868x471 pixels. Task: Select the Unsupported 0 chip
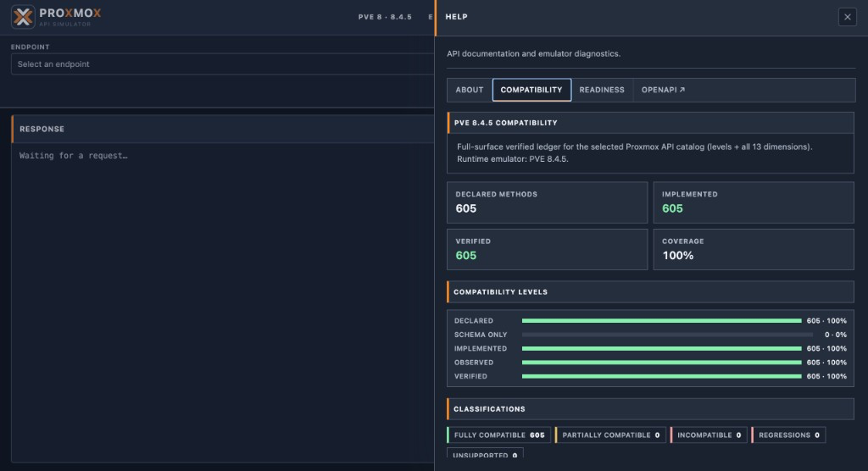click(485, 454)
